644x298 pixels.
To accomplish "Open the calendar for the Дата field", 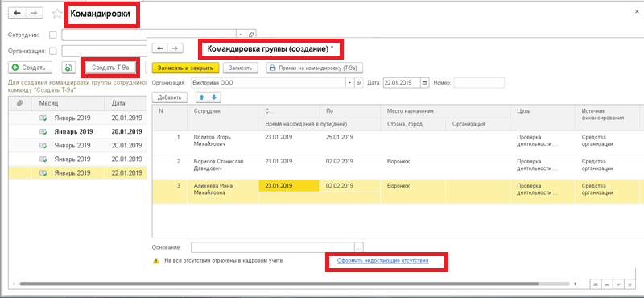I will 425,83.
